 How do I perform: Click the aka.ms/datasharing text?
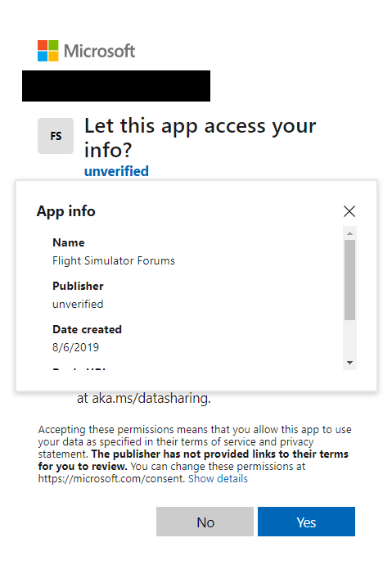coord(151,398)
